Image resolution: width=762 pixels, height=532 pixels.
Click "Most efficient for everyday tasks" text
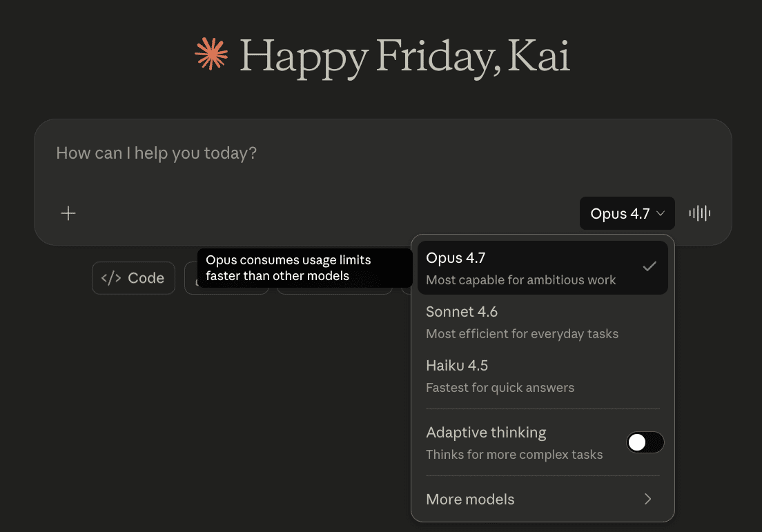click(x=522, y=334)
